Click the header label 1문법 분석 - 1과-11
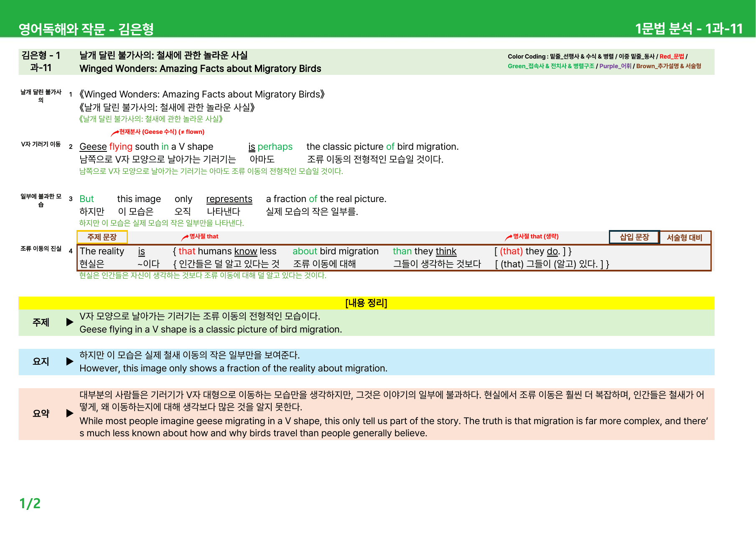Screen dimensions: 756x535 pos(689,28)
